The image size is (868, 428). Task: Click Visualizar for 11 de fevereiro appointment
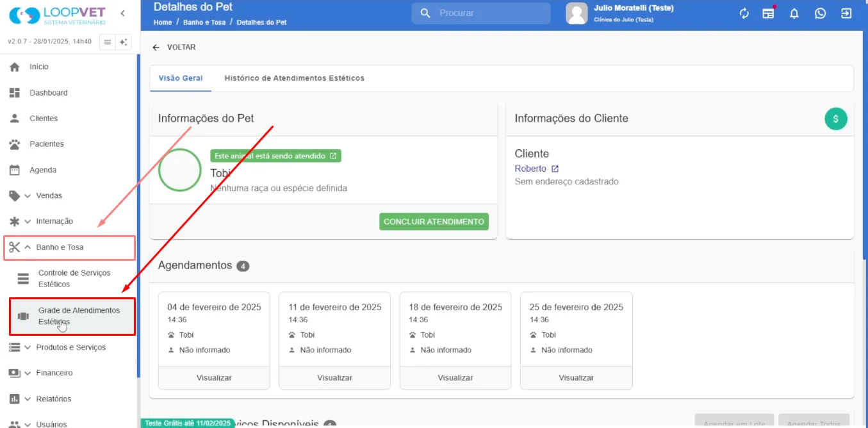(335, 378)
